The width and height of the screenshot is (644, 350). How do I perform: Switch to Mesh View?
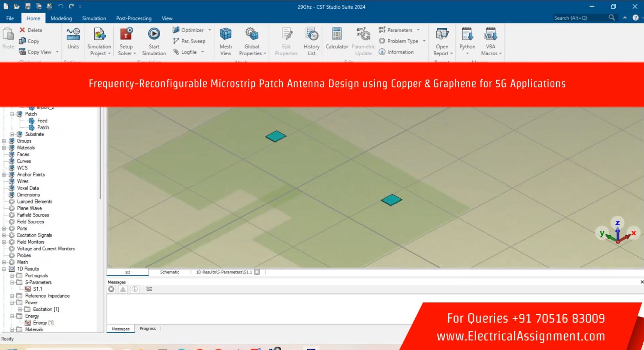coord(225,34)
